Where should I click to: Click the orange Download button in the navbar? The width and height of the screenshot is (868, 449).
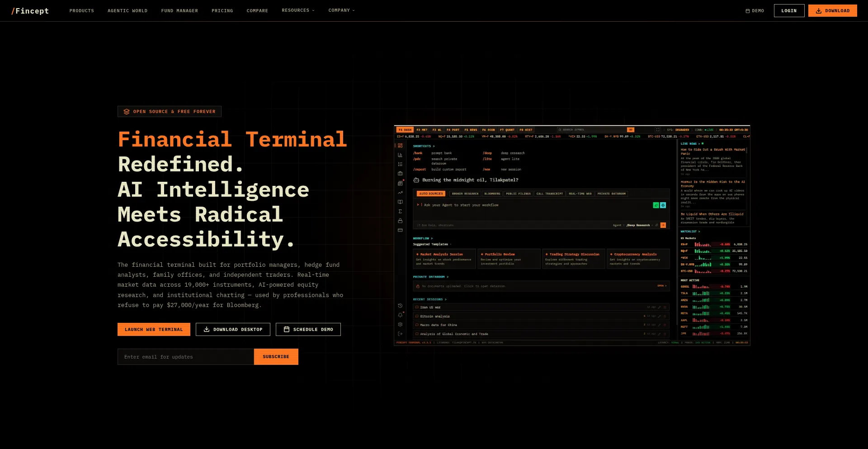[833, 11]
